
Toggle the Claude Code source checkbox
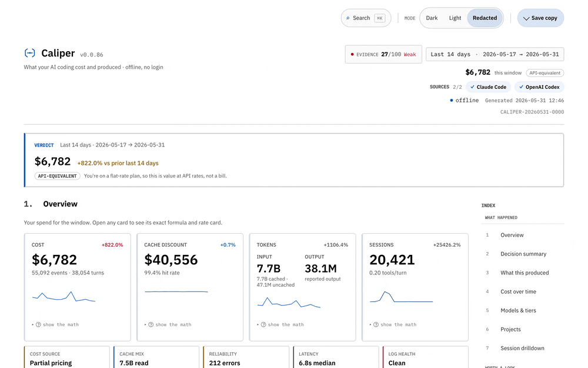(x=488, y=87)
